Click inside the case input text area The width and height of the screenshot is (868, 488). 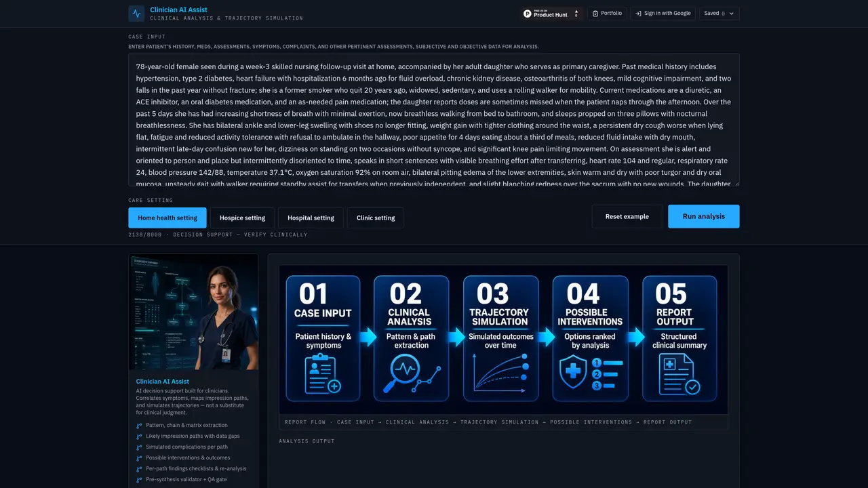pos(434,120)
